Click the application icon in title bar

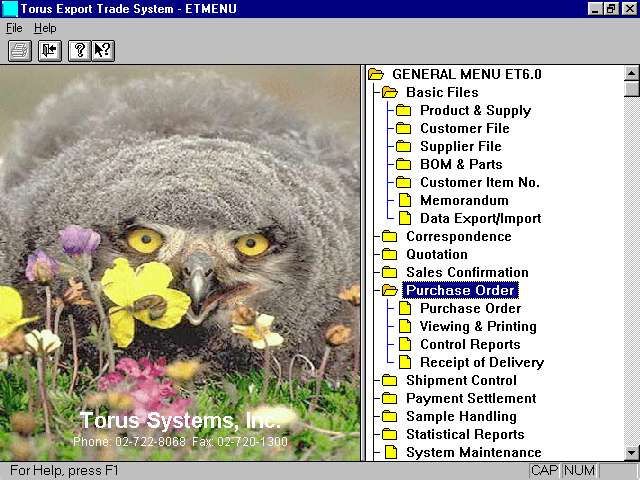[x=9, y=9]
